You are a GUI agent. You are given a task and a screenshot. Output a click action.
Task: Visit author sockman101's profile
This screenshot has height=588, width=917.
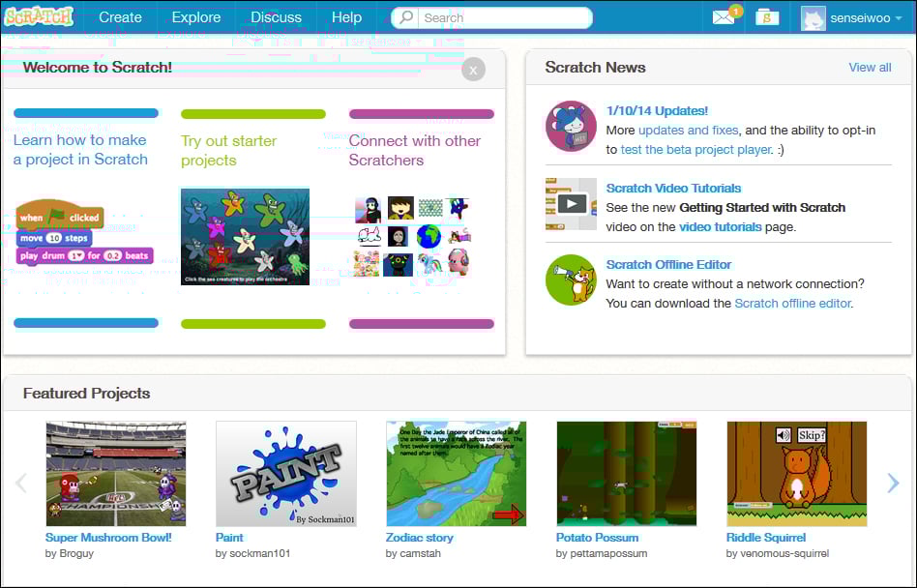[x=259, y=553]
